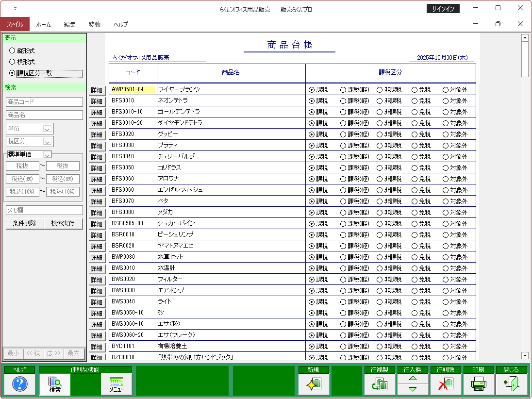The width and height of the screenshot is (532, 399).
Task: Click 詳細 button for ワイヤープランツ
Action: coord(97,90)
